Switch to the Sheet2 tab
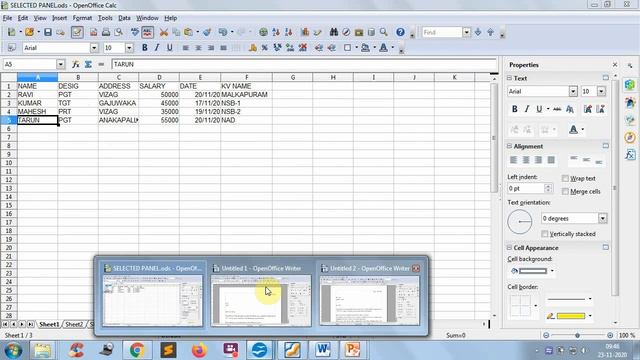Viewport: 640px width, 360px height. point(74,324)
